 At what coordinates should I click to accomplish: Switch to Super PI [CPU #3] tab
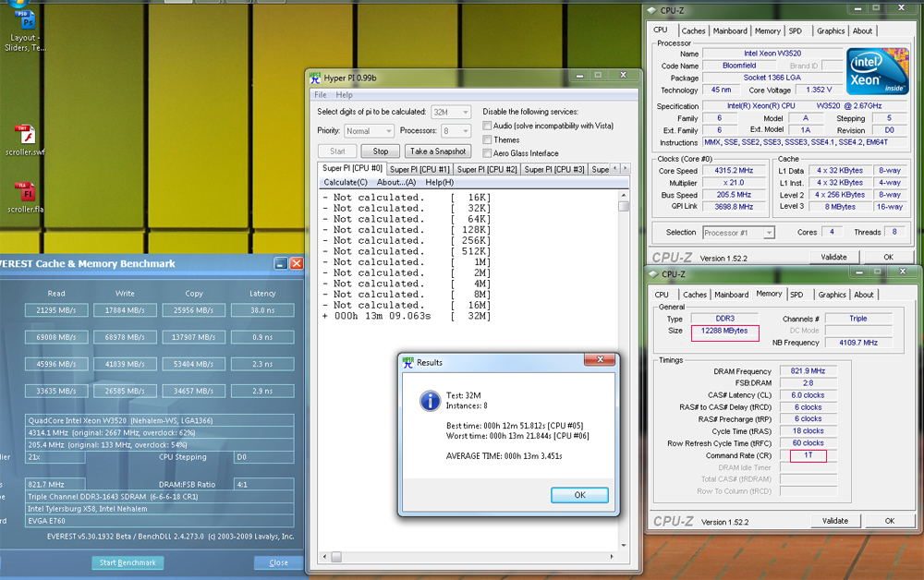[553, 169]
